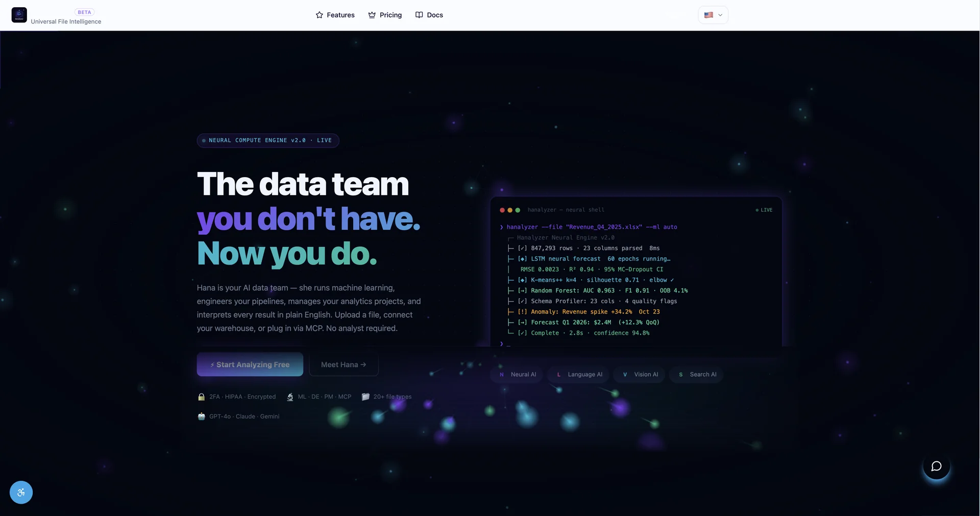Image resolution: width=980 pixels, height=516 pixels.
Task: Click the crown icon beside Pricing
Action: 372,15
